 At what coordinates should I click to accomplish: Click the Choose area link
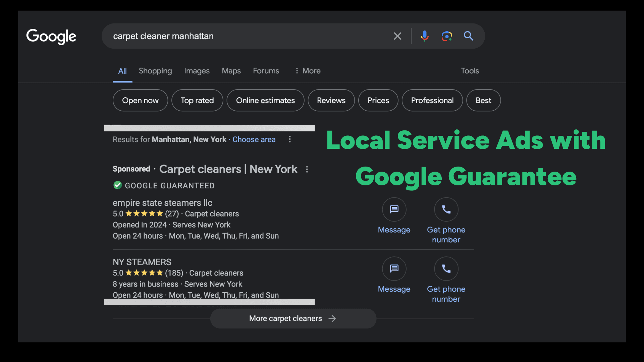pyautogui.click(x=254, y=139)
